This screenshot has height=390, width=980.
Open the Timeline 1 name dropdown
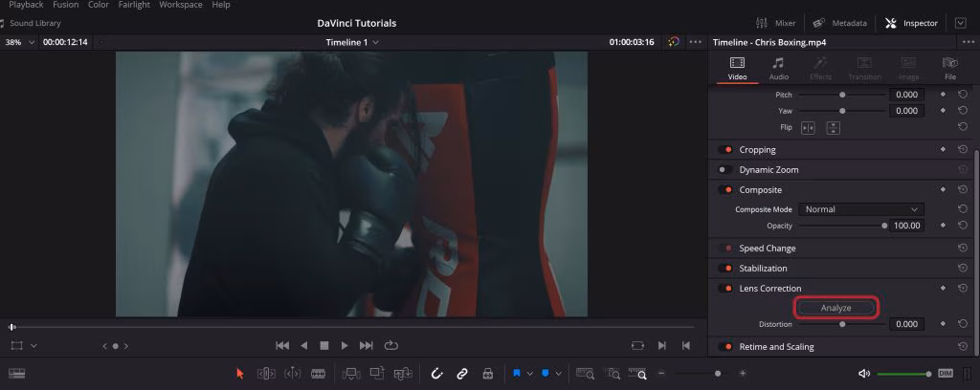click(352, 42)
